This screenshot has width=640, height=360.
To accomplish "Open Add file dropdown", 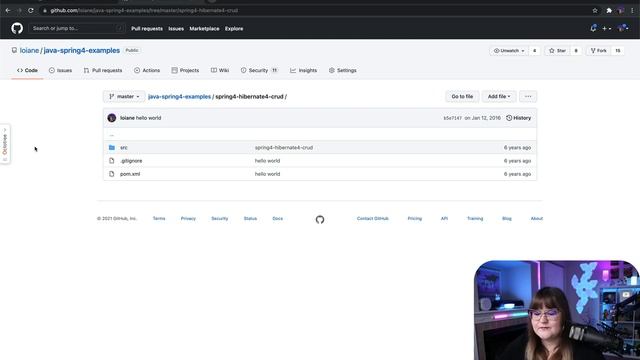I will (x=499, y=96).
